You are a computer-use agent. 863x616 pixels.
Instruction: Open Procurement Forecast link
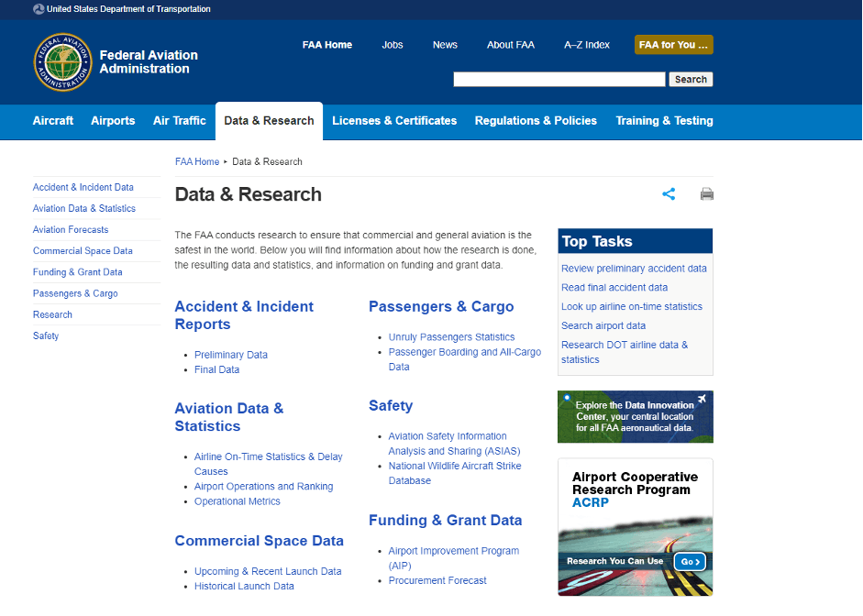coord(437,580)
